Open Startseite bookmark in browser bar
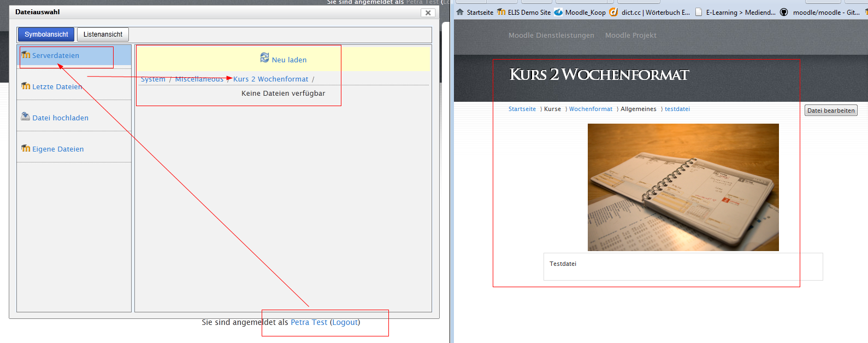This screenshot has width=868, height=343. click(x=480, y=13)
